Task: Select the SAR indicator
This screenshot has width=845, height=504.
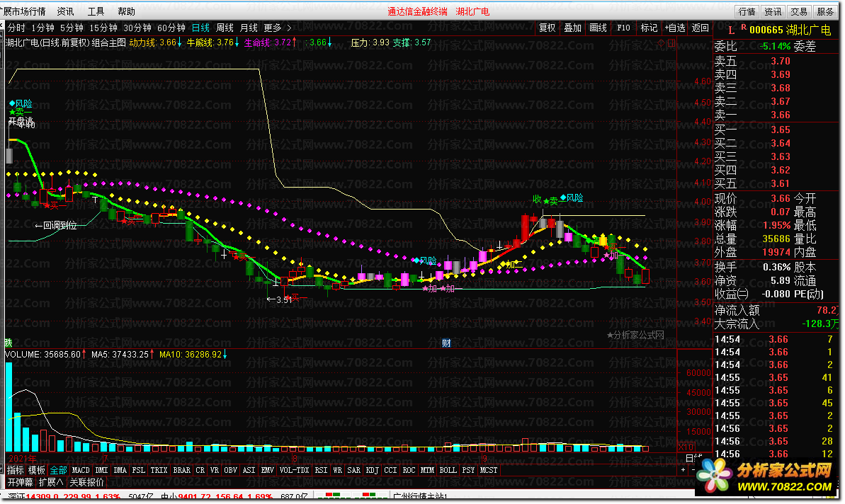Action: coord(354,470)
